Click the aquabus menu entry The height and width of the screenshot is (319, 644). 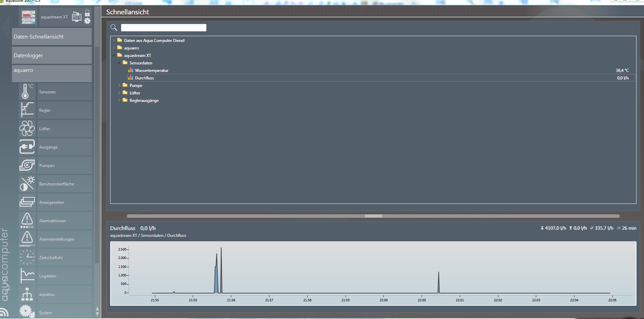47,294
